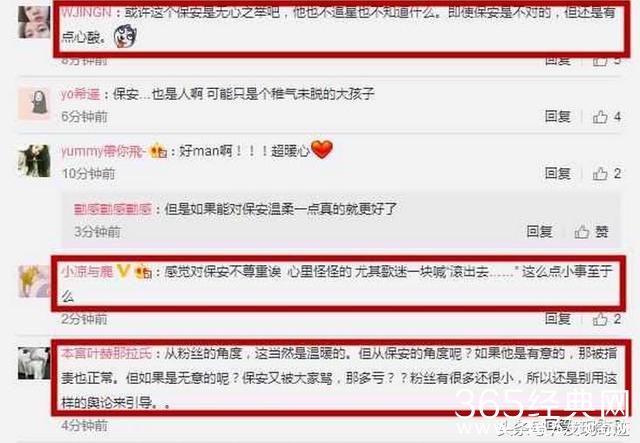Click the avatar of 小凉与鹿
The image size is (640, 443).
pyautogui.click(x=34, y=281)
